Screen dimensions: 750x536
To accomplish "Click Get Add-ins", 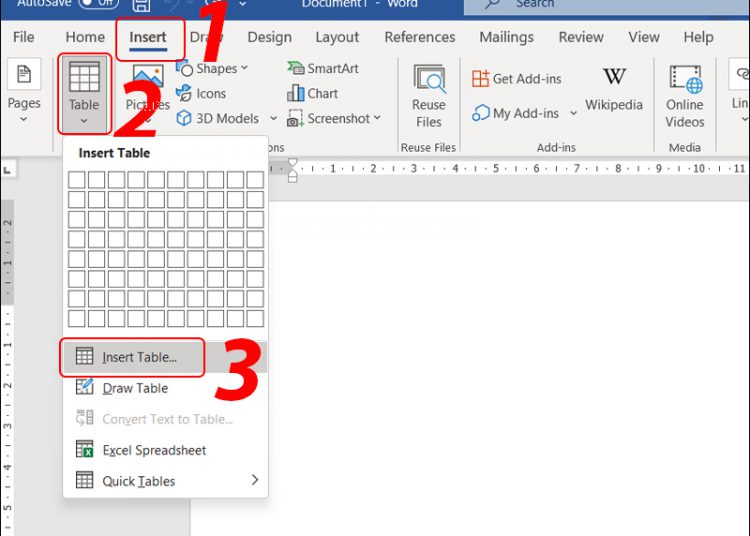I will pos(517,78).
